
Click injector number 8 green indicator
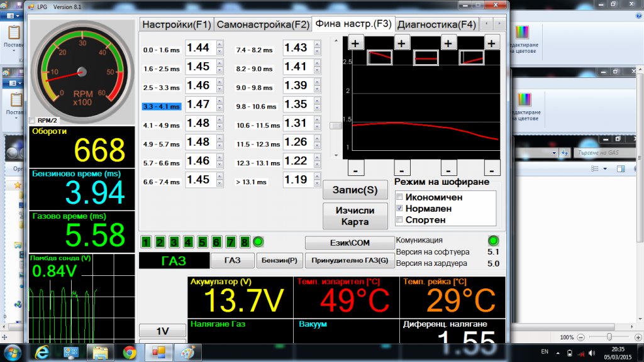[245, 242]
